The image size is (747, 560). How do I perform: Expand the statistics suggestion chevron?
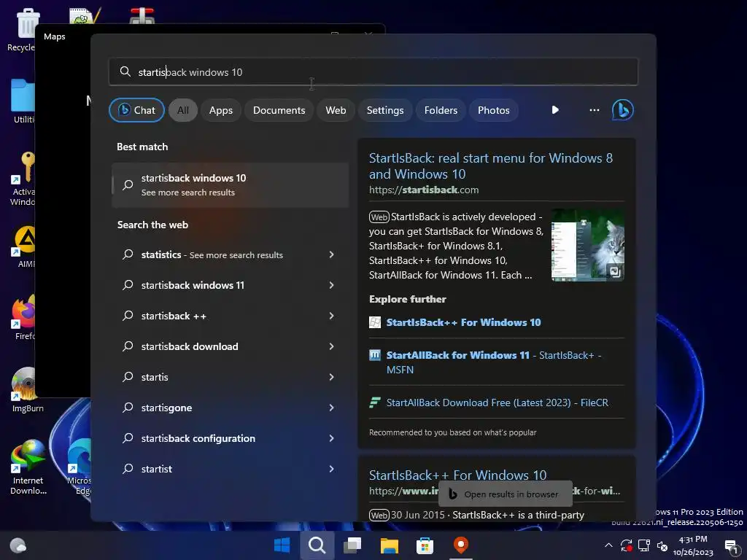tap(332, 254)
